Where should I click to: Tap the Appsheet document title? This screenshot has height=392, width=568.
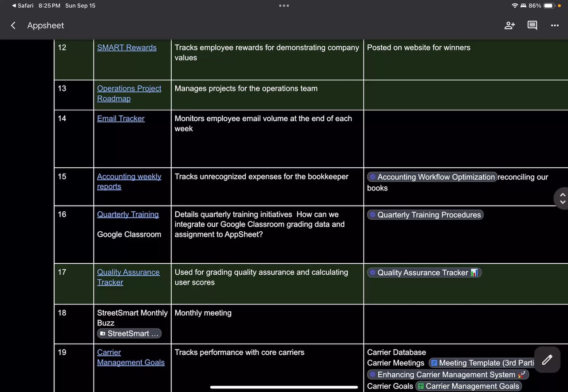point(46,25)
